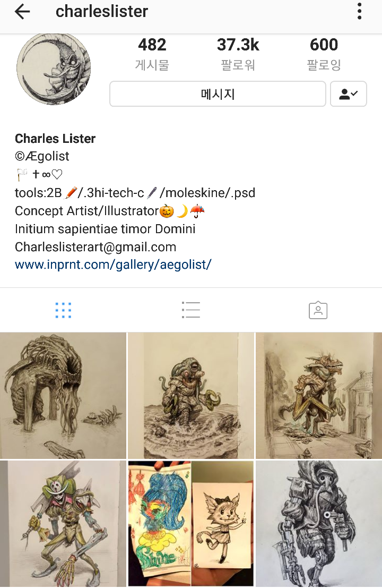Switch to grid view tab
The image size is (382, 588).
pyautogui.click(x=63, y=310)
